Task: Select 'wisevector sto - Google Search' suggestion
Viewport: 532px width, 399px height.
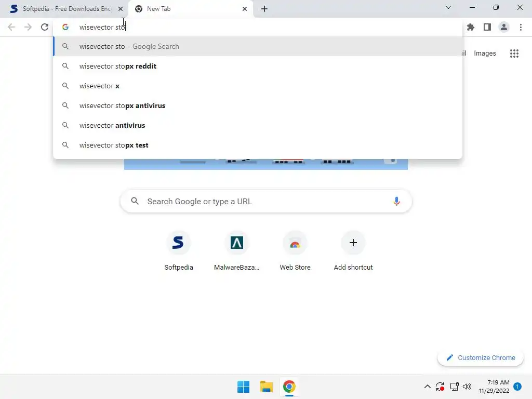Action: point(258,46)
